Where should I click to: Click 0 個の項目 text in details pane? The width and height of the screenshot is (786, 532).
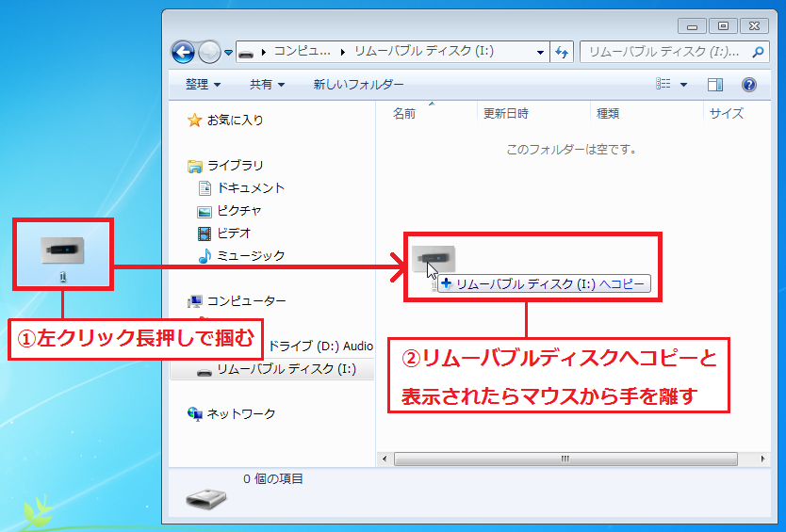tap(273, 479)
